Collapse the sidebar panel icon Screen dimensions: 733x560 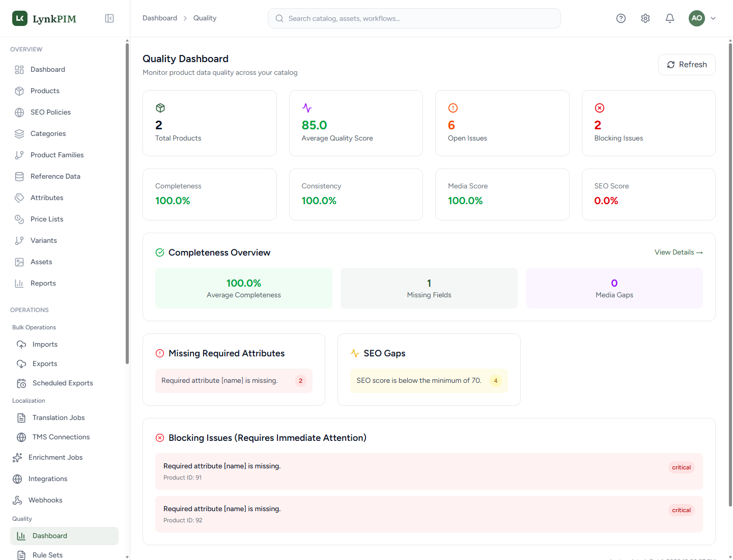(x=109, y=18)
